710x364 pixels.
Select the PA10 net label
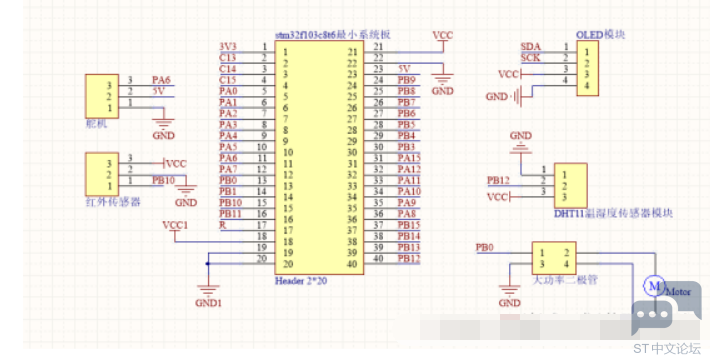[409, 191]
